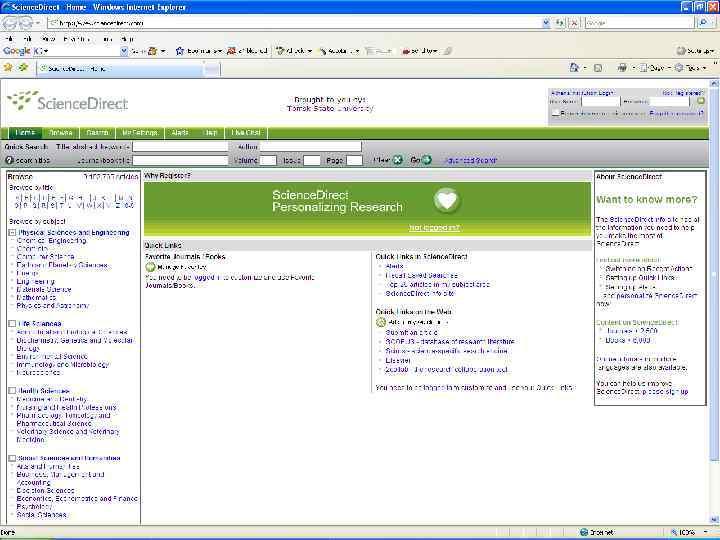Open the Browse tab in green navigation

[61, 133]
